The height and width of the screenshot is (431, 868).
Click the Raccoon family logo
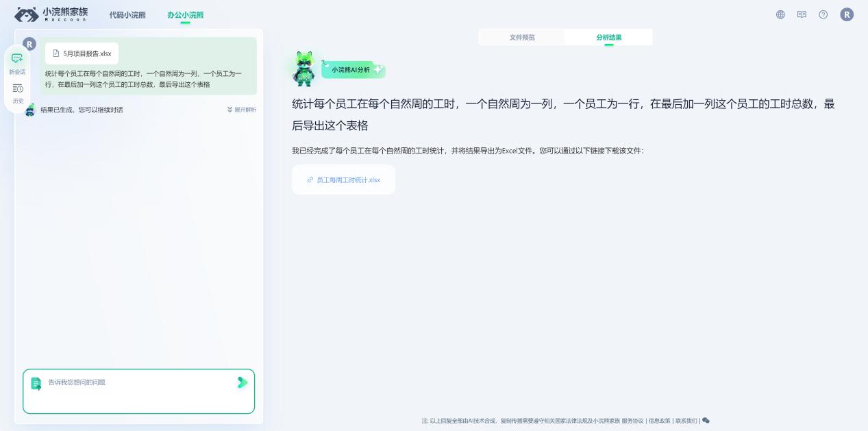(x=51, y=14)
